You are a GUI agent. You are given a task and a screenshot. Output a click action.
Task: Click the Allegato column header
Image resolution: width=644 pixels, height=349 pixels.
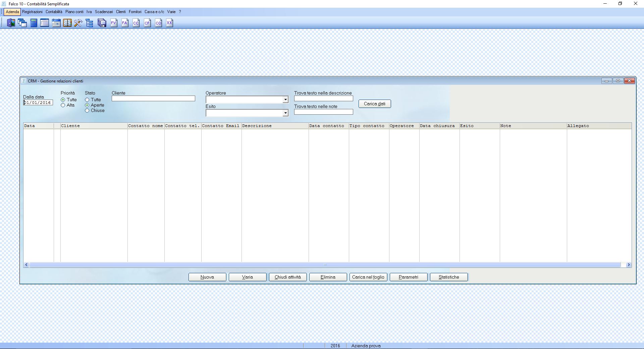coord(599,126)
